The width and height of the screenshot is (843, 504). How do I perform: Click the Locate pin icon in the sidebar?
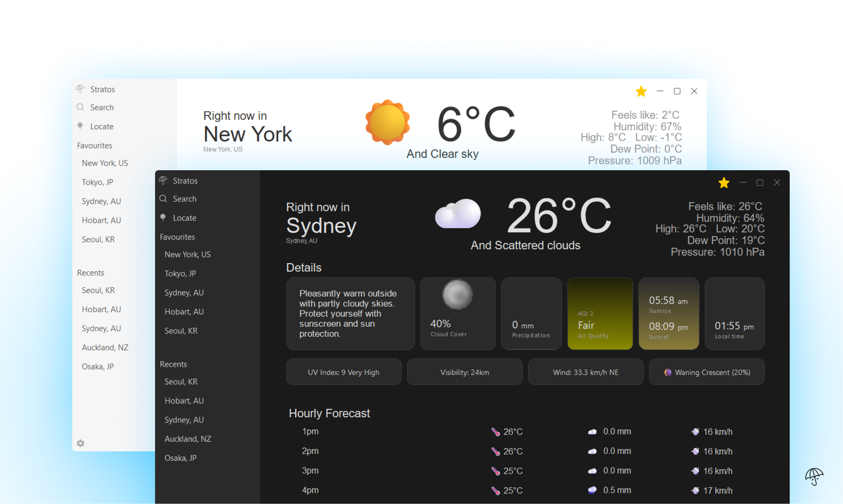click(163, 218)
